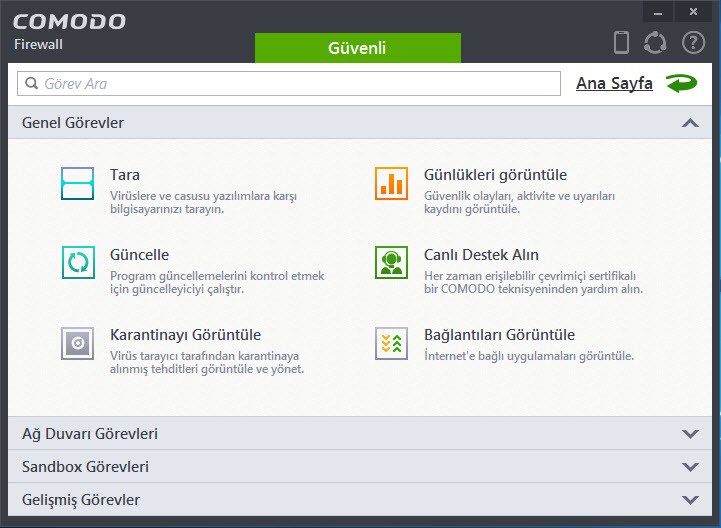Expand the Gelişmiş Görevler chevron
Viewport: 721px width, 528px height.
pos(690,500)
